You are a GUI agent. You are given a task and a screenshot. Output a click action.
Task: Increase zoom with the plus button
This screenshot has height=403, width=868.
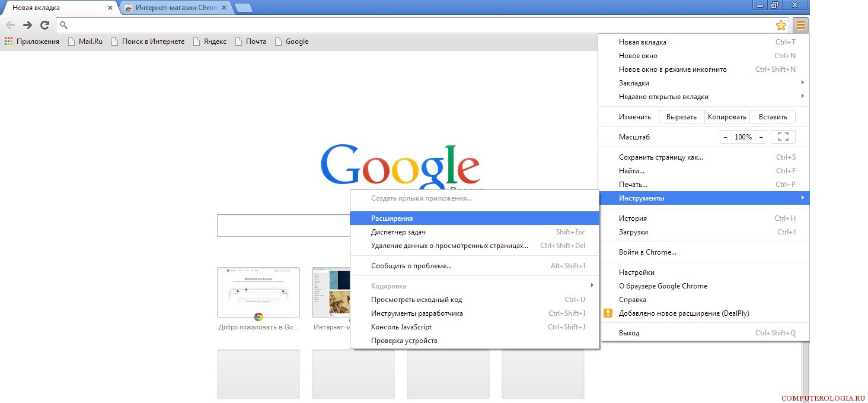coord(761,137)
